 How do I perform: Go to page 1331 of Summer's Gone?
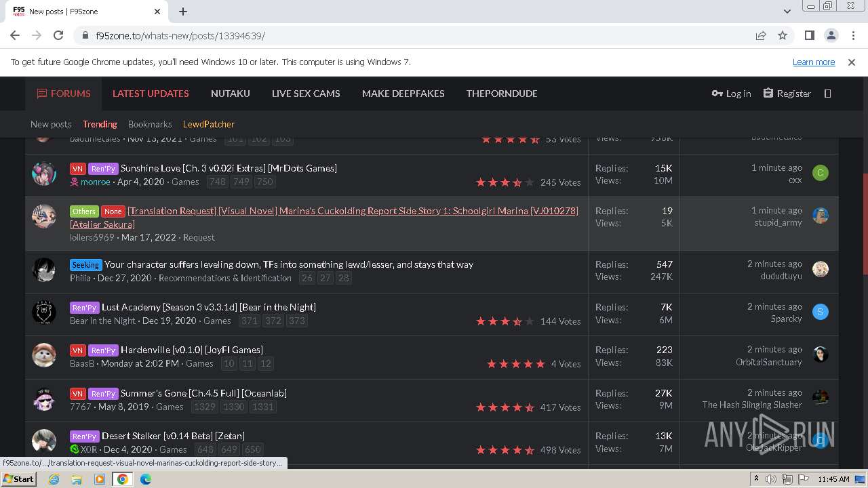262,407
